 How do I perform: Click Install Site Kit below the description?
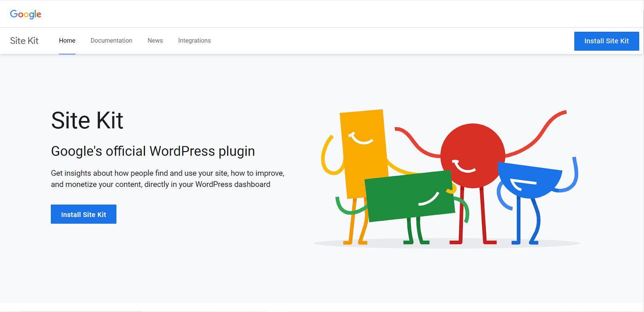tap(83, 214)
